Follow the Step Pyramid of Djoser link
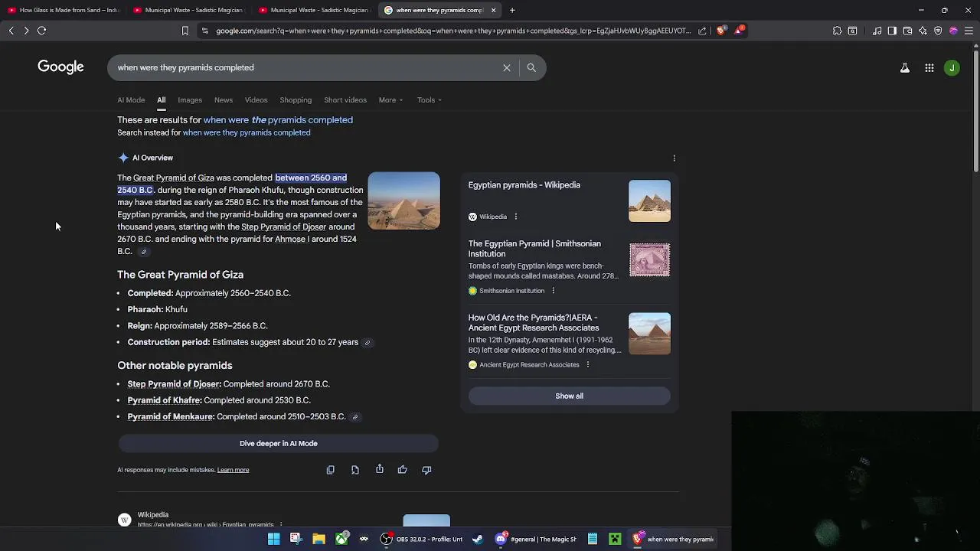Viewport: 980px width, 551px height. [284, 227]
